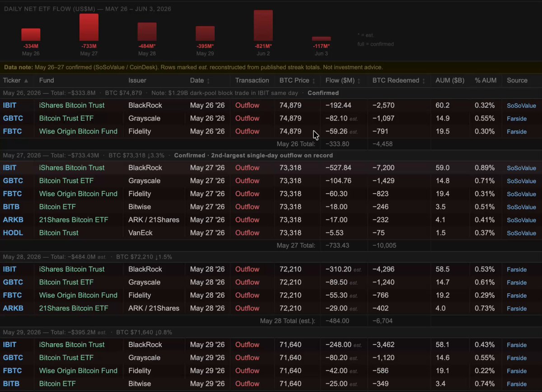Open Farside source link for May 26 GBTC
Viewport: 542px width, 392px height.
click(x=517, y=119)
